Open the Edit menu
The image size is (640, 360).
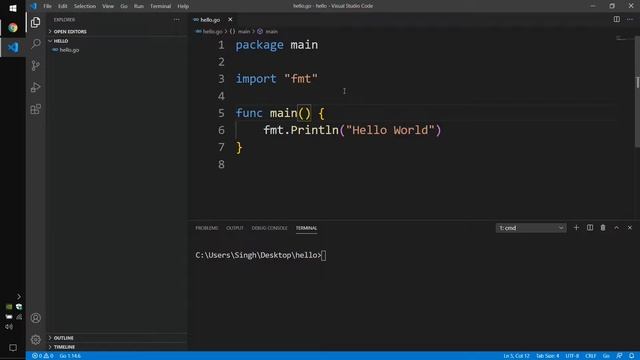pos(62,6)
